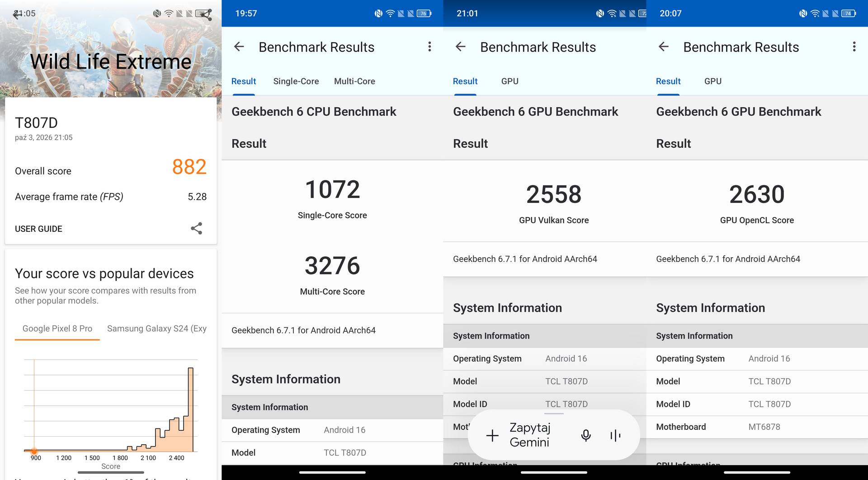The image size is (868, 480).
Task: Tap Android 16 on the CPU Benchmark screen
Action: pos(344,430)
